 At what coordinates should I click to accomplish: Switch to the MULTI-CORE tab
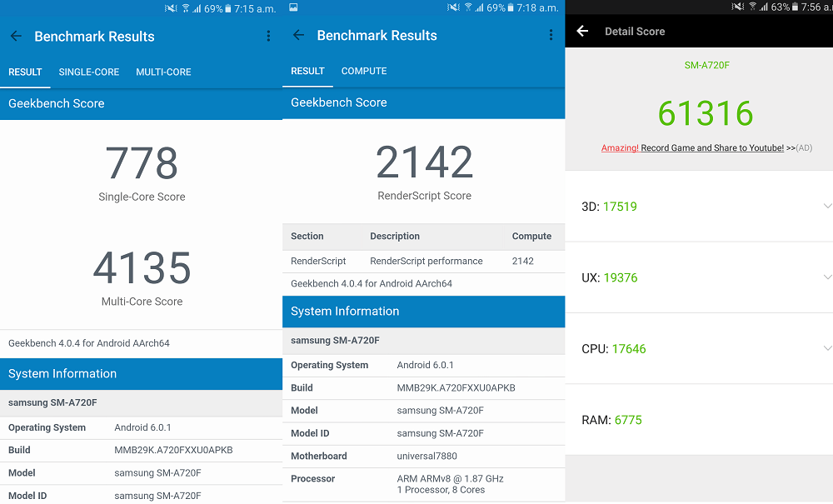(163, 72)
